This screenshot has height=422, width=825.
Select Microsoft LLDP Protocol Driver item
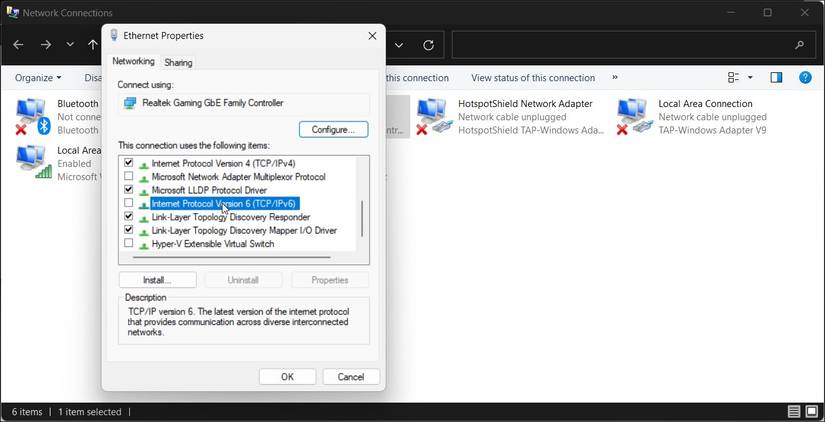(209, 190)
